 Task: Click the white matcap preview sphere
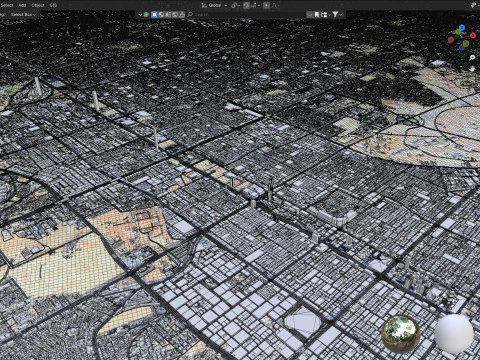[454, 333]
